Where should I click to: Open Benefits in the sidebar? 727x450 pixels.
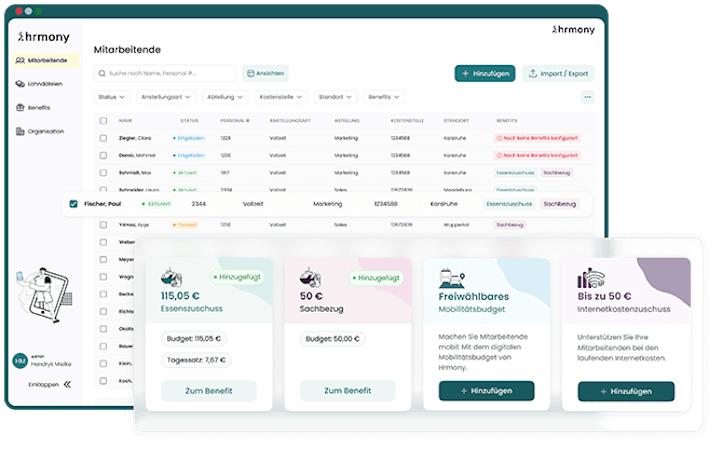[x=39, y=108]
